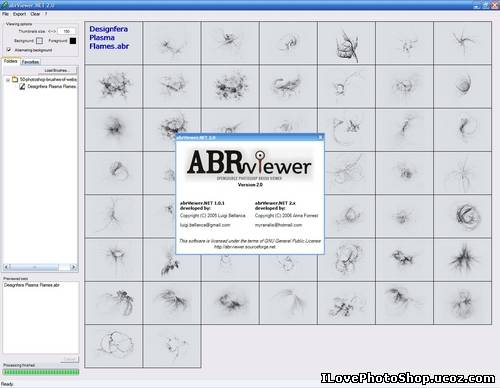Image resolution: width=500 pixels, height=388 pixels.
Task: Open the Clear menu
Action: (35, 14)
